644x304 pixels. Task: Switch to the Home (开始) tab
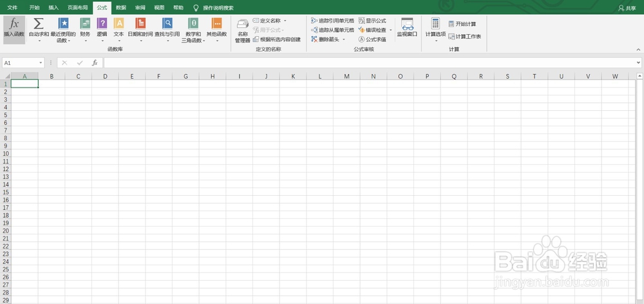click(x=35, y=8)
